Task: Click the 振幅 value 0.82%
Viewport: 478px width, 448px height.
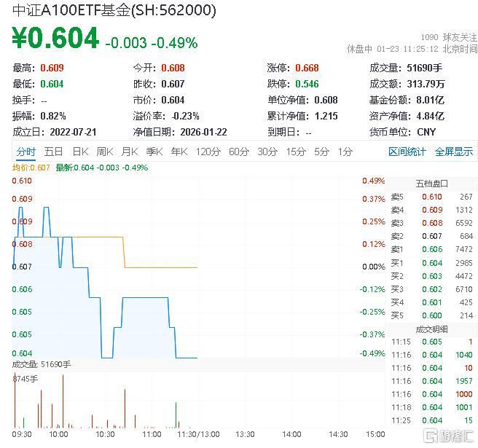Action: (x=53, y=116)
